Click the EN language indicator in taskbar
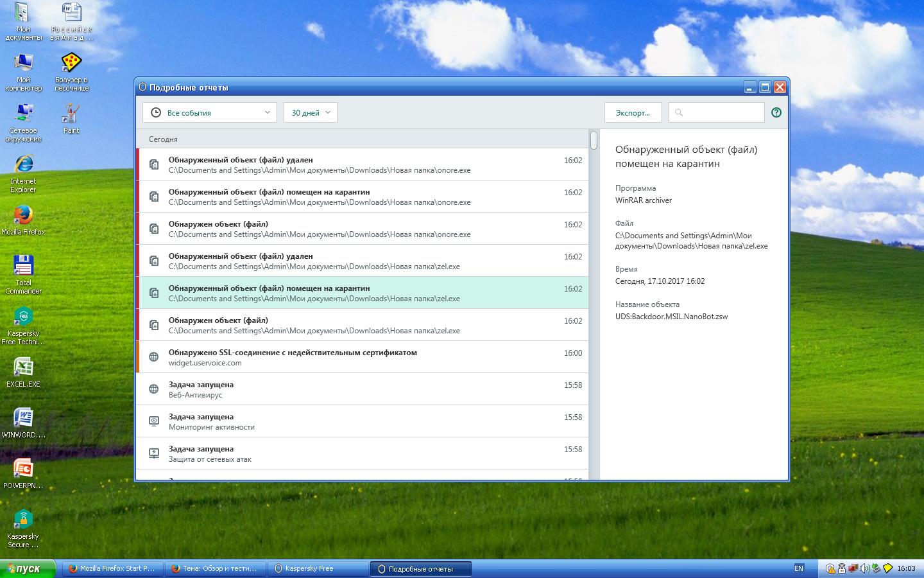 (799, 568)
